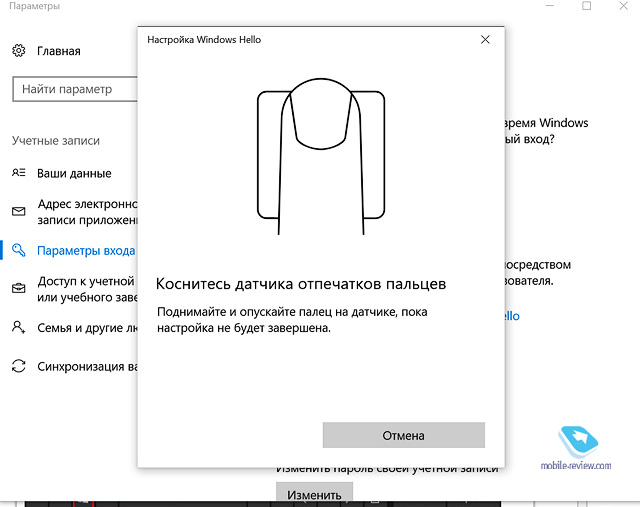Click the key icon for Параметры входа
Viewport: 640px width, 507px height.
tap(18, 250)
